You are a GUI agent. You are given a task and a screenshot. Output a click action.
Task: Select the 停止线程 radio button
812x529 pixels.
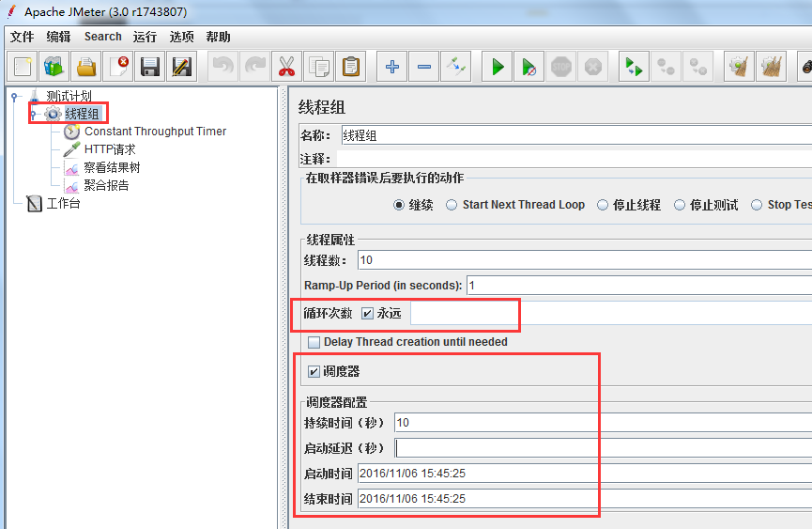pos(603,205)
